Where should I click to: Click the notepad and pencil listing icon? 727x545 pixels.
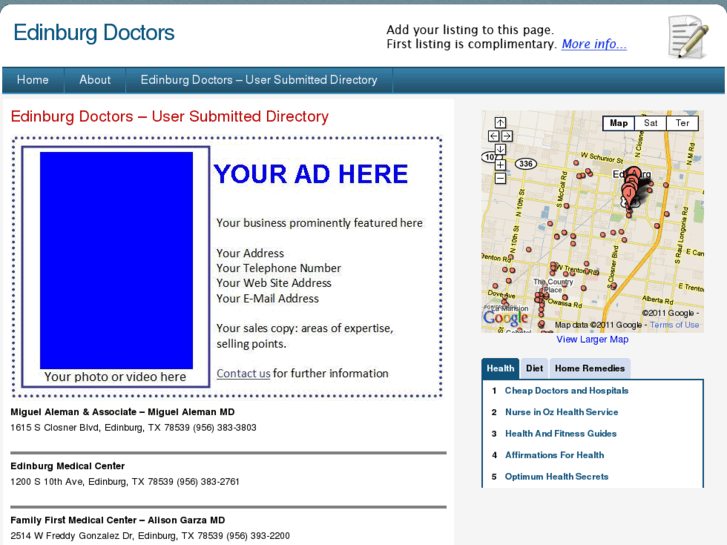pos(689,37)
